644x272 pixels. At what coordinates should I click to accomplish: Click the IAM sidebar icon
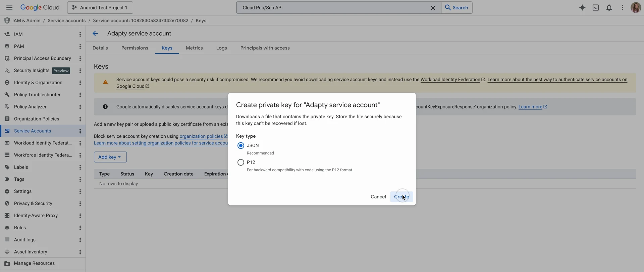pos(7,34)
